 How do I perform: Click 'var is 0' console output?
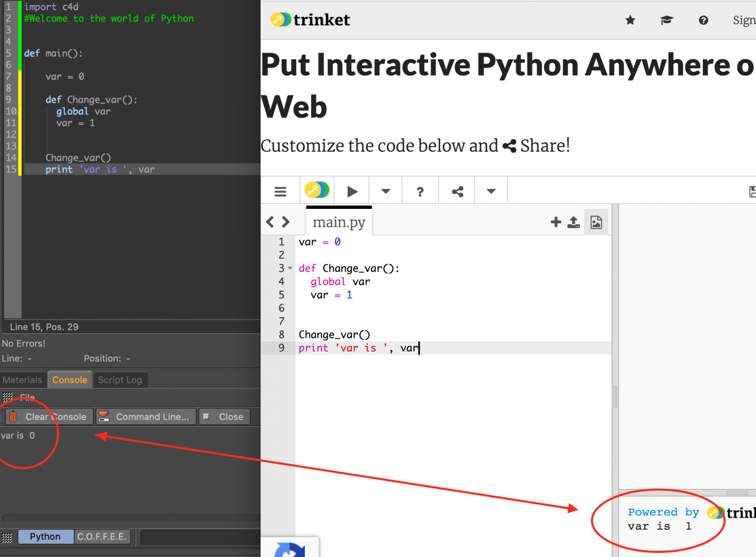pyautogui.click(x=18, y=435)
